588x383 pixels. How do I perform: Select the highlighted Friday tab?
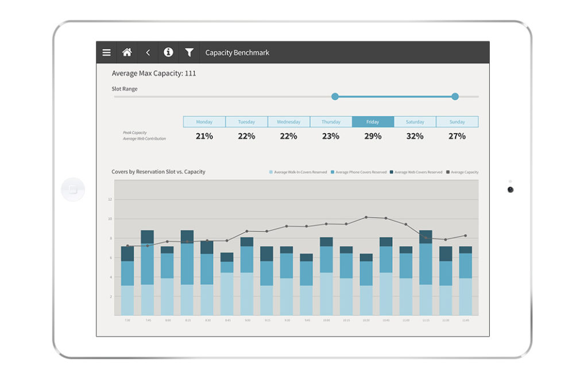(373, 122)
